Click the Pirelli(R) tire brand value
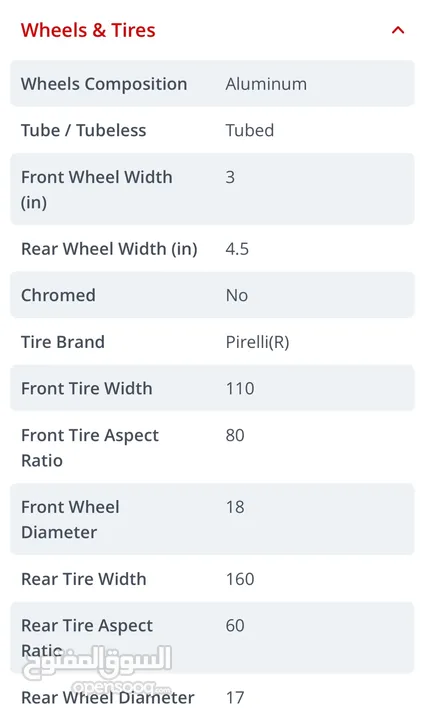Screen dimensions: 425x720 tap(257, 342)
